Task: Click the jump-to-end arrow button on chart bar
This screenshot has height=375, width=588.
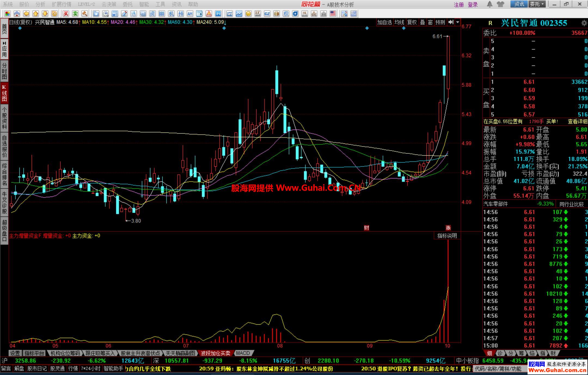Action: pos(451,22)
